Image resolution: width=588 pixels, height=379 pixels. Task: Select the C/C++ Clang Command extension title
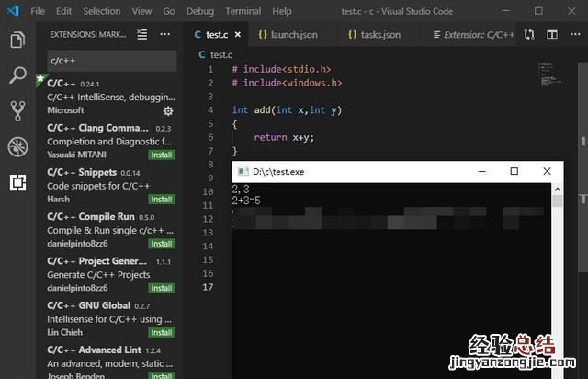(x=97, y=128)
